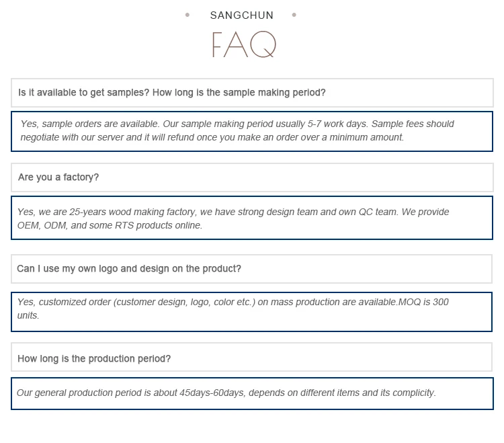Click the SANGCHUN brand title

(x=241, y=15)
